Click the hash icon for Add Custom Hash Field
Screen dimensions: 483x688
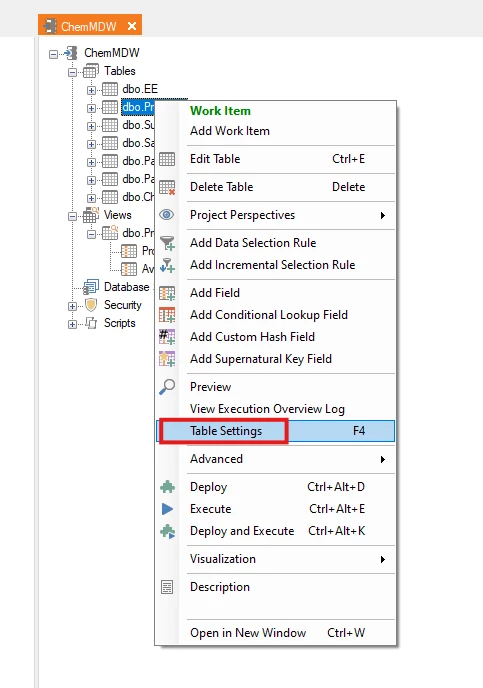[x=167, y=337]
